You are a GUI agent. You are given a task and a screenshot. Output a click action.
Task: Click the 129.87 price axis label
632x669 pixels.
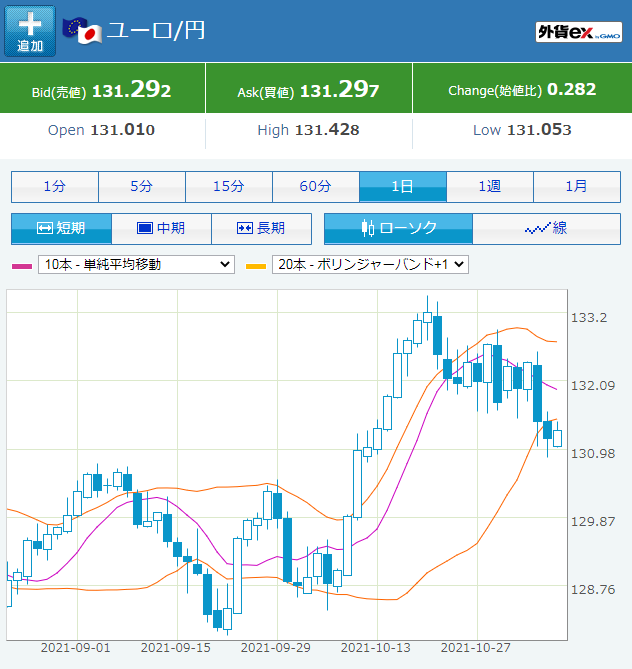(x=593, y=521)
